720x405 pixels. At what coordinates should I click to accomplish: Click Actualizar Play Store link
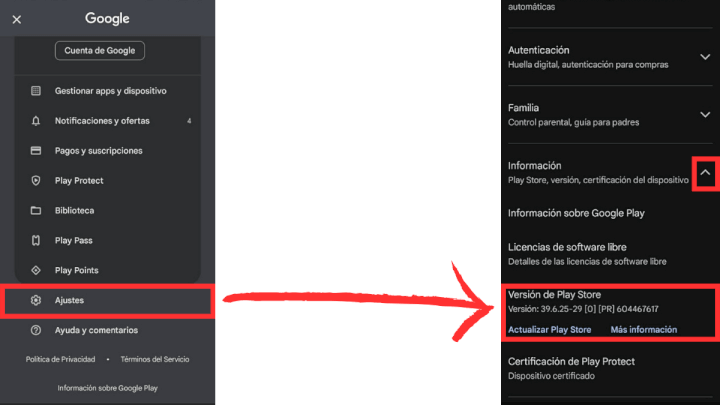[549, 330]
